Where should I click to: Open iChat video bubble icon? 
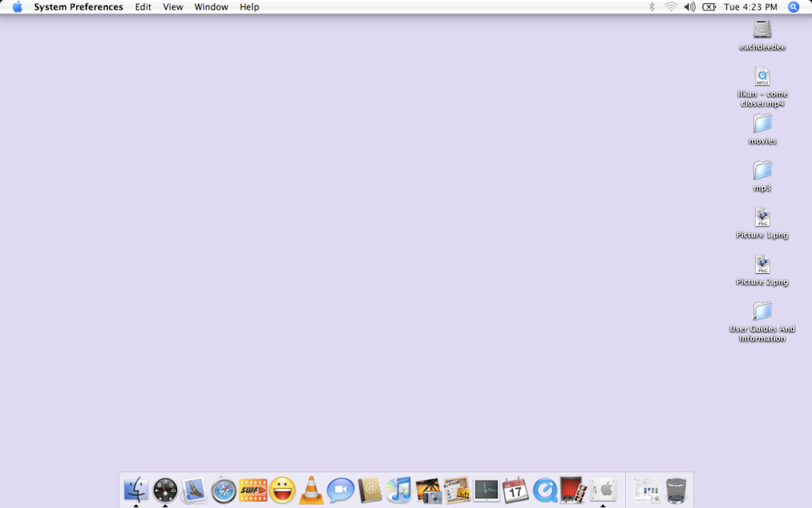point(341,490)
